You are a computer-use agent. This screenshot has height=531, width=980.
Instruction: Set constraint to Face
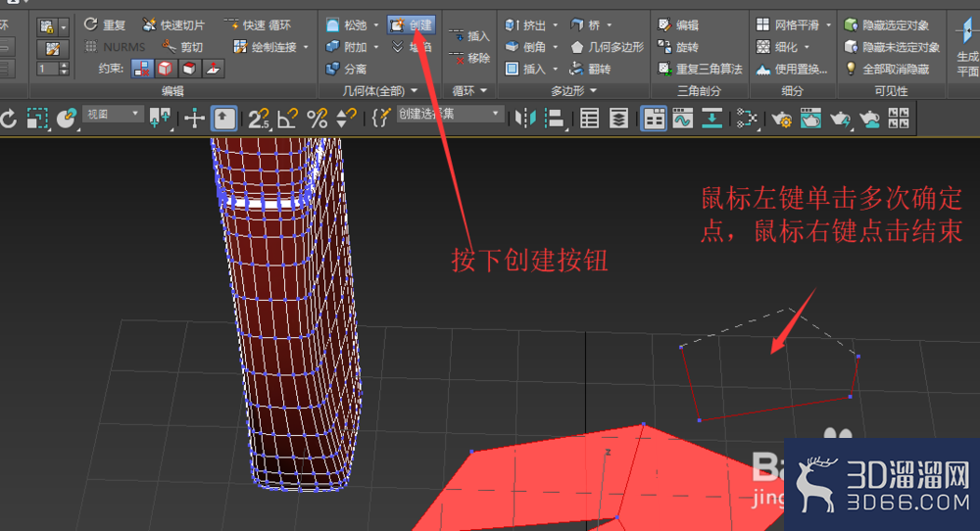tap(189, 69)
